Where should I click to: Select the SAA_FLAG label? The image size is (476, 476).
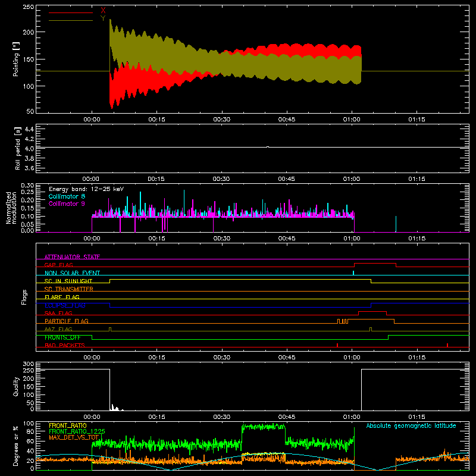click(x=58, y=313)
